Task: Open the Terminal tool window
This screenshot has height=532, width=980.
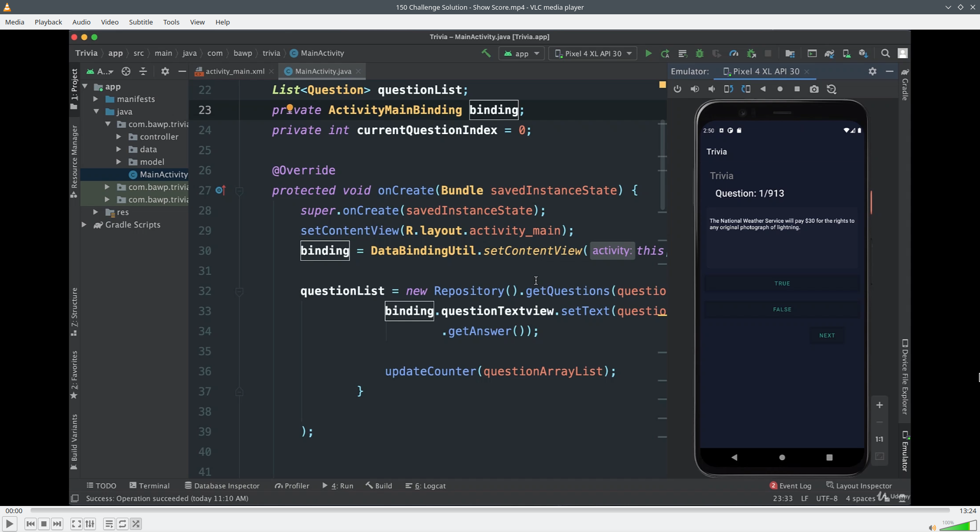Action: (150, 486)
